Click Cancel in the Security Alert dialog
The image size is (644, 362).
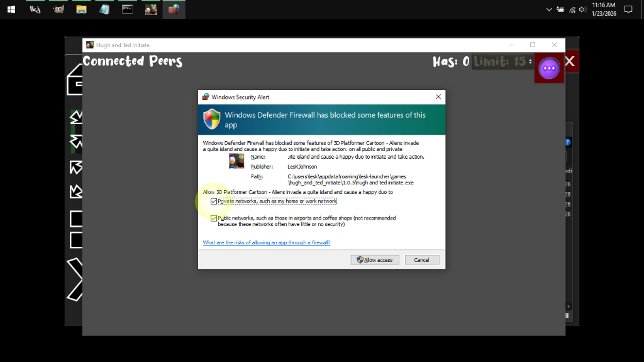click(422, 260)
